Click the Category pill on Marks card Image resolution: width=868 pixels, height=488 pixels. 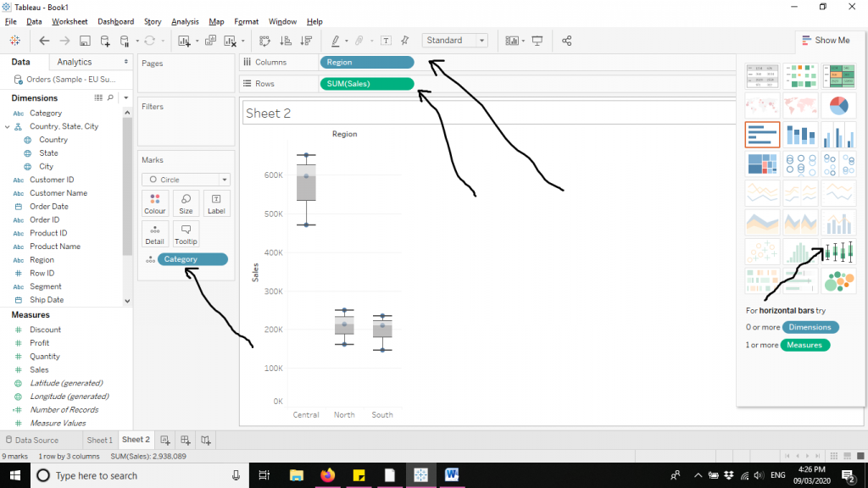tap(192, 259)
